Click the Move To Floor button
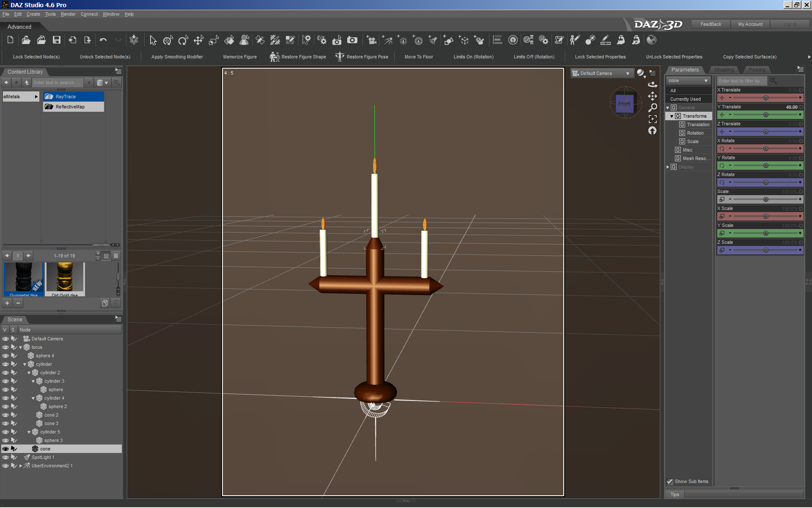 point(418,57)
